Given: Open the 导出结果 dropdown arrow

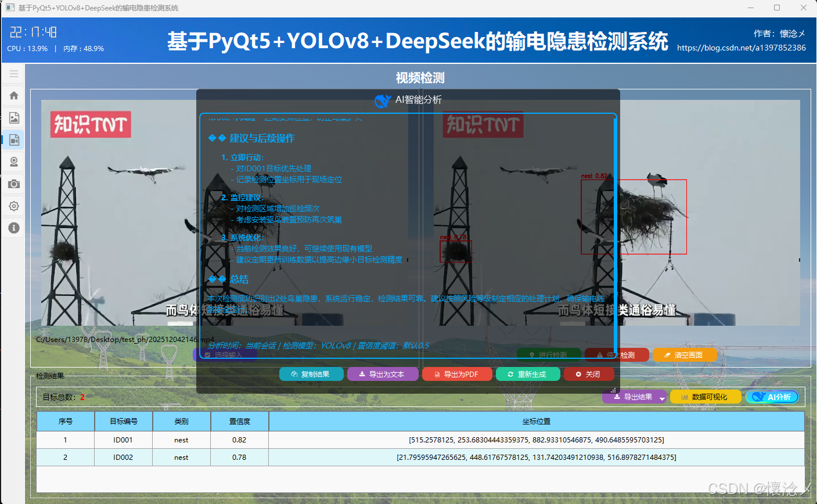Looking at the screenshot, I should 662,399.
